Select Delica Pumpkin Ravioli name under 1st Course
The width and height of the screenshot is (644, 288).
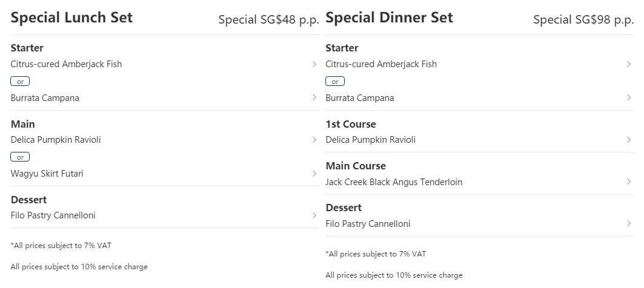(371, 140)
